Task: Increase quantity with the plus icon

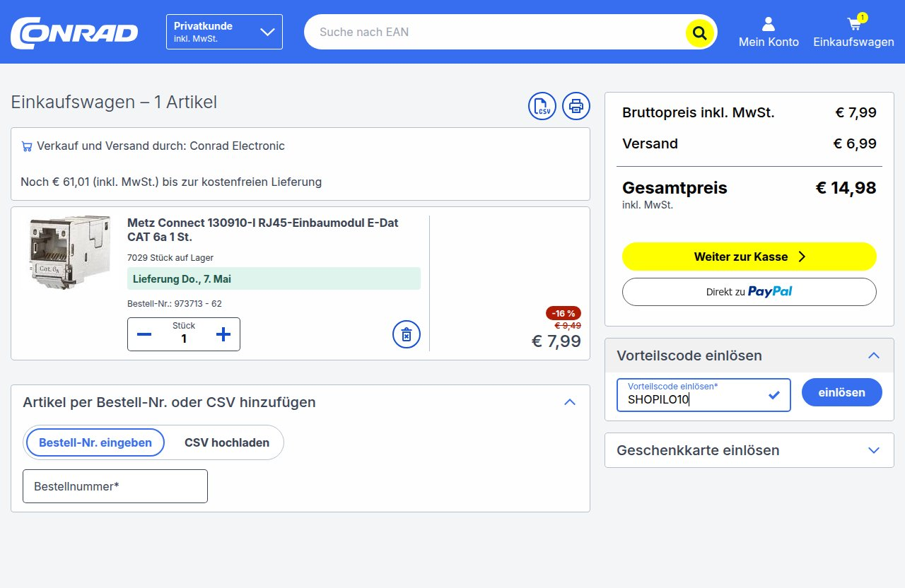Action: click(x=223, y=334)
